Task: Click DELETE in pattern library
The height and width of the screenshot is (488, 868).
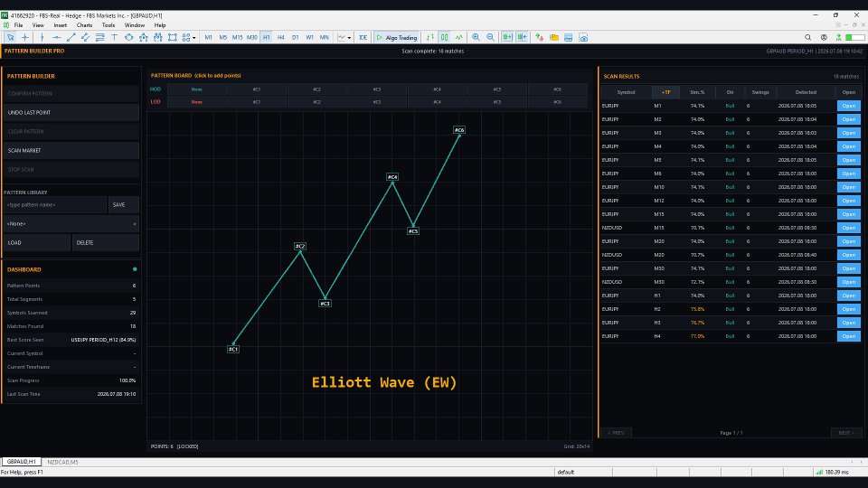Action: [105, 243]
